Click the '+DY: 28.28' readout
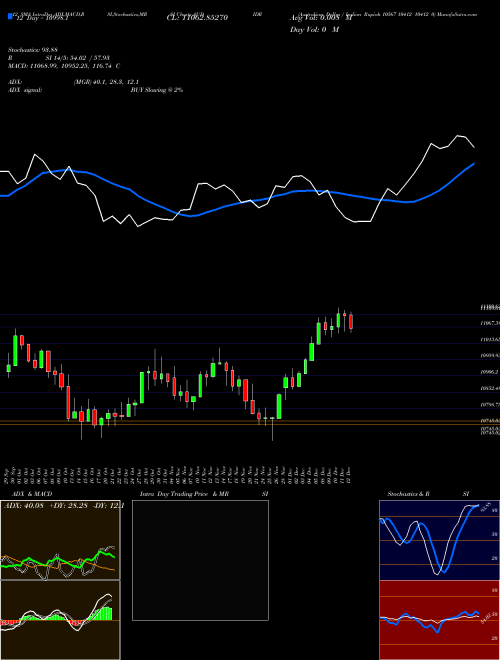Viewport: 500px width, 660px height. tap(68, 506)
